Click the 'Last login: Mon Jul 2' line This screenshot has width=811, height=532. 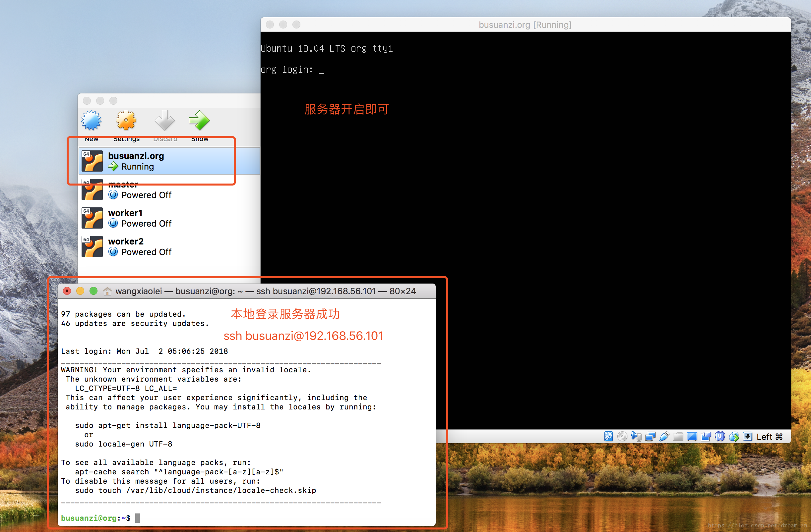pos(145,351)
